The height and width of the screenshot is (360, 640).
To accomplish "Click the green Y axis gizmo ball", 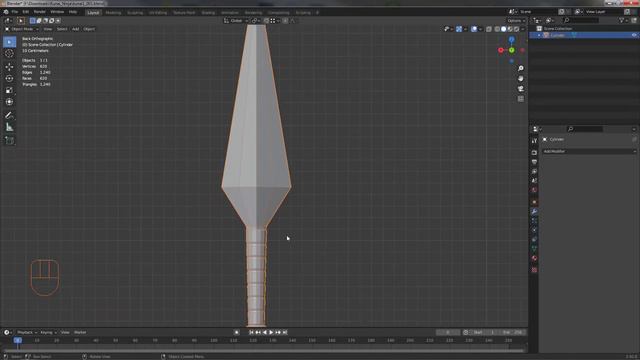I will point(511,50).
